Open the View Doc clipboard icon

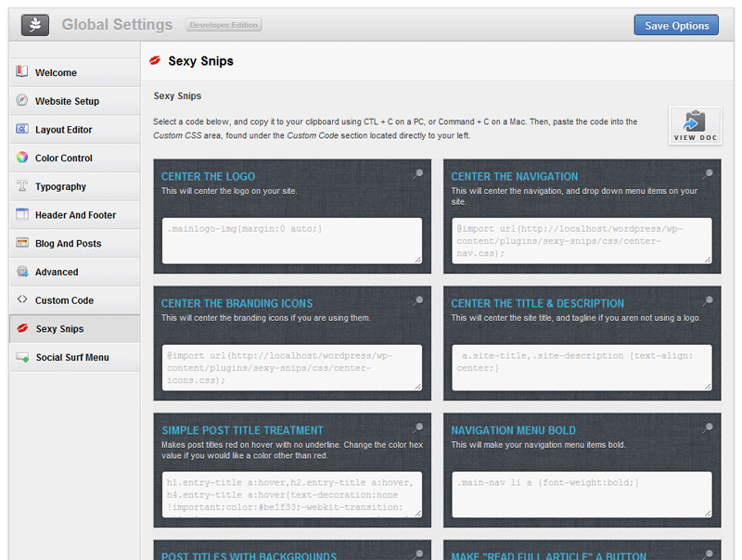[695, 125]
